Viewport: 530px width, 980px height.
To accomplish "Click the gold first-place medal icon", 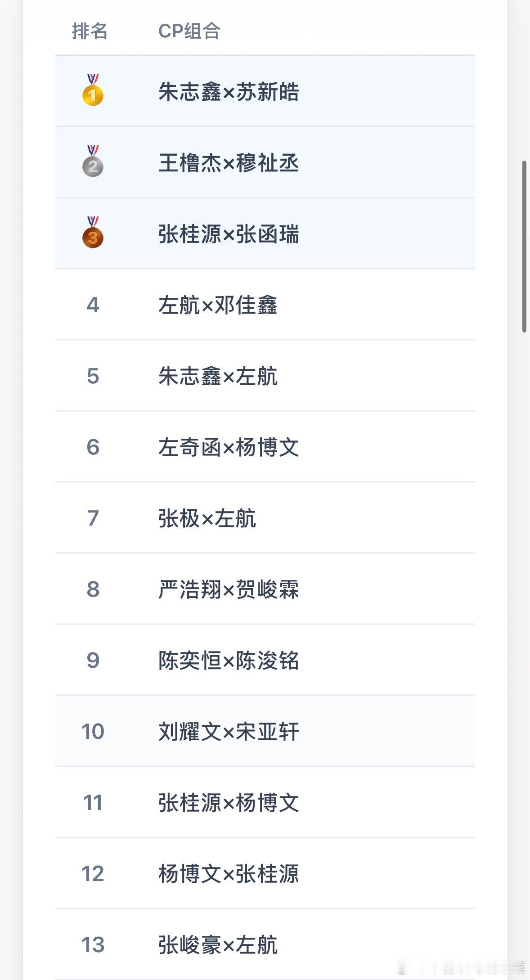I will coord(93,90).
